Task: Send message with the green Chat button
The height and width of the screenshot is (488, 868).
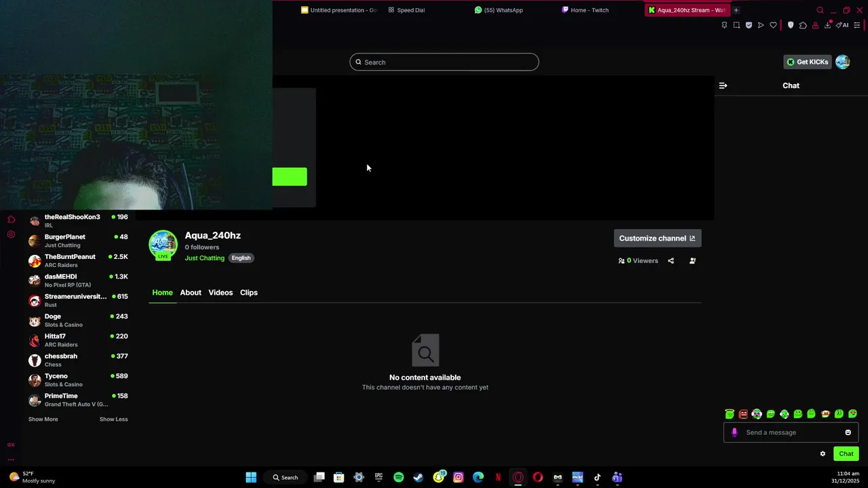Action: [846, 453]
